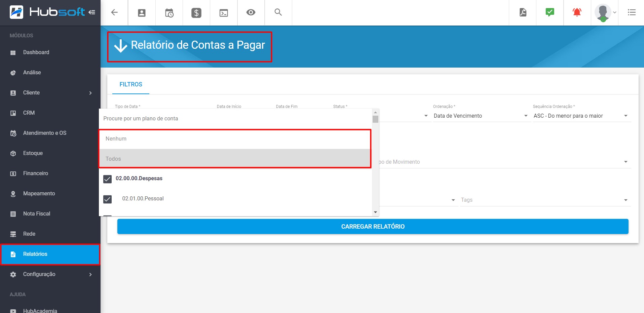This screenshot has width=644, height=313.
Task: Expand the Cliente submenu chevron
Action: (x=90, y=93)
